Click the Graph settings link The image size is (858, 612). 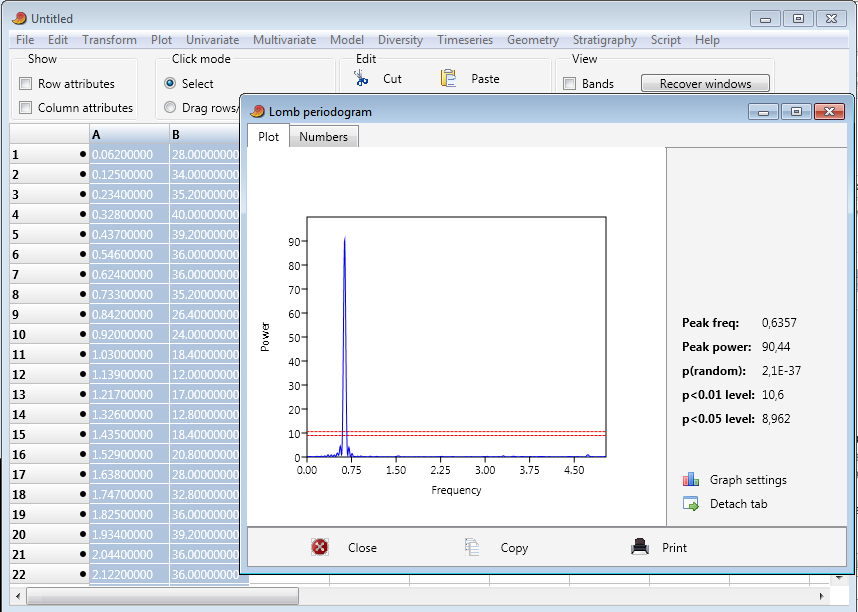748,480
